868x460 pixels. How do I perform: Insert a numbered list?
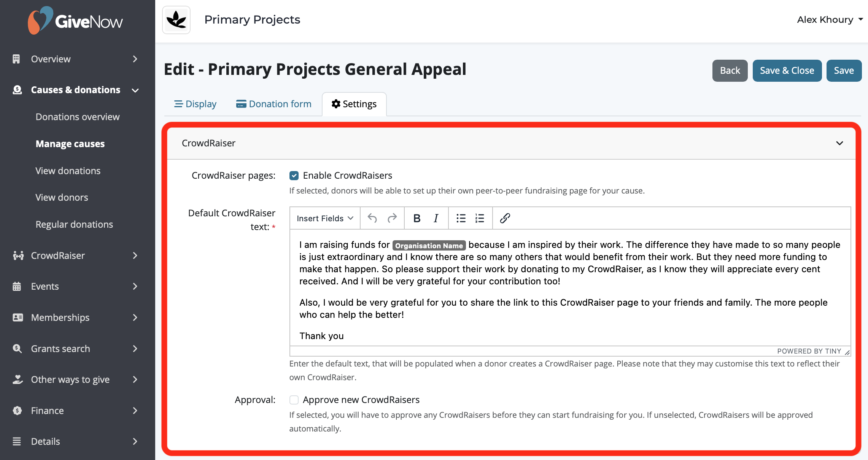480,218
